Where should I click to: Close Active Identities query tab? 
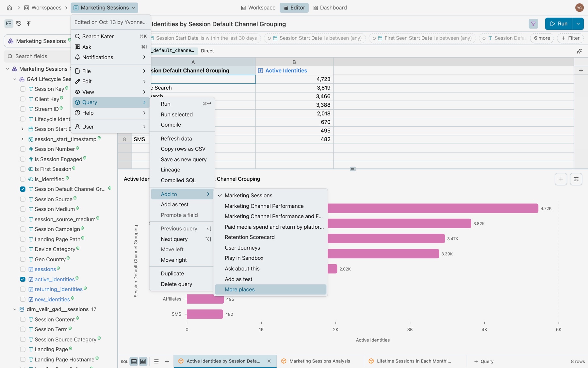pyautogui.click(x=269, y=361)
